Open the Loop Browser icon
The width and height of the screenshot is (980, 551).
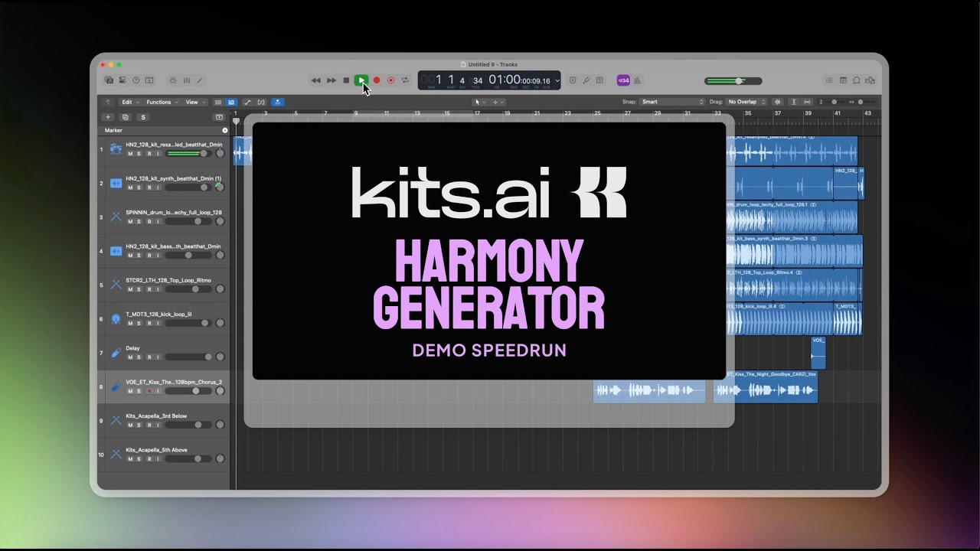click(x=857, y=80)
